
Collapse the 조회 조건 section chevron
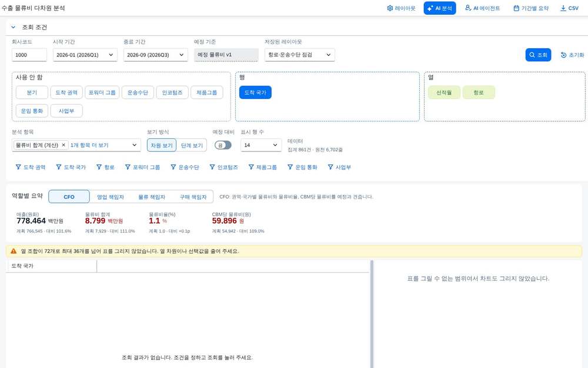coord(13,27)
